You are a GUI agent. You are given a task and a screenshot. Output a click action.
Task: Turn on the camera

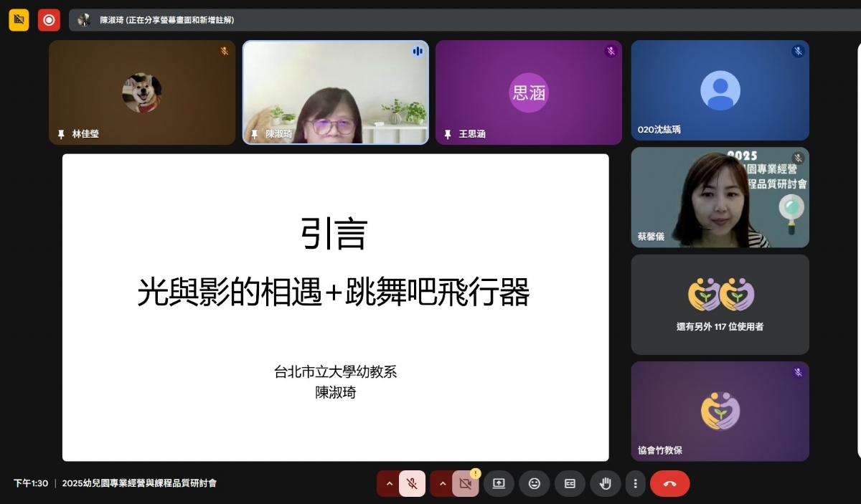[x=465, y=483]
